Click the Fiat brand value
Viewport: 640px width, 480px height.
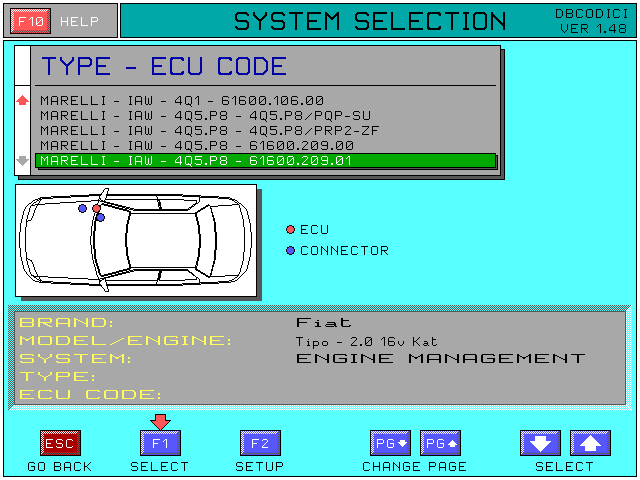pos(324,323)
